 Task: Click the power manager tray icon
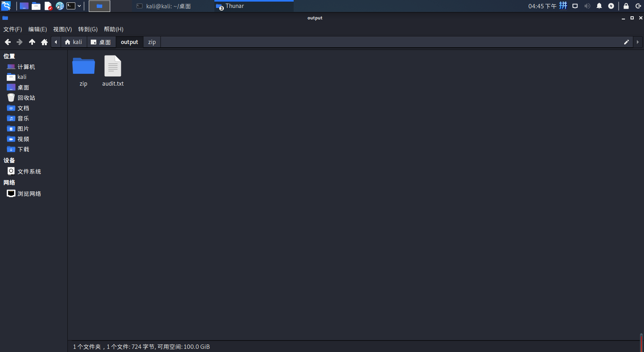coord(611,6)
